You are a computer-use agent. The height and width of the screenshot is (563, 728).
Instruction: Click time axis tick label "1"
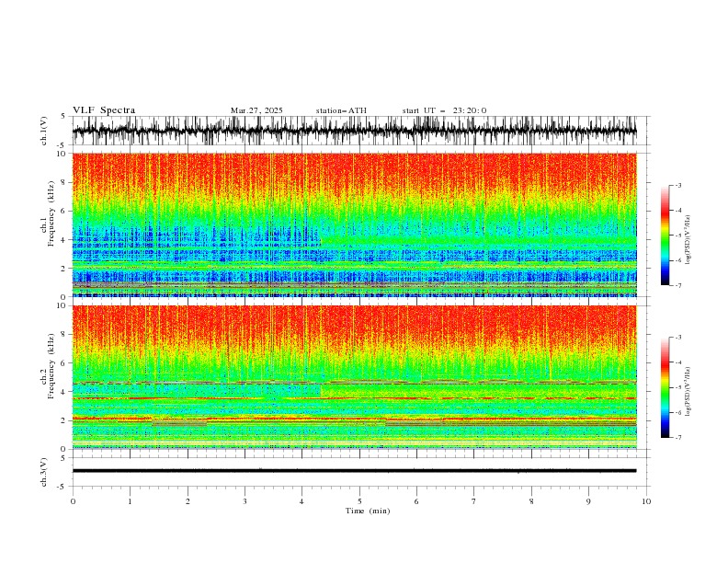tap(130, 501)
